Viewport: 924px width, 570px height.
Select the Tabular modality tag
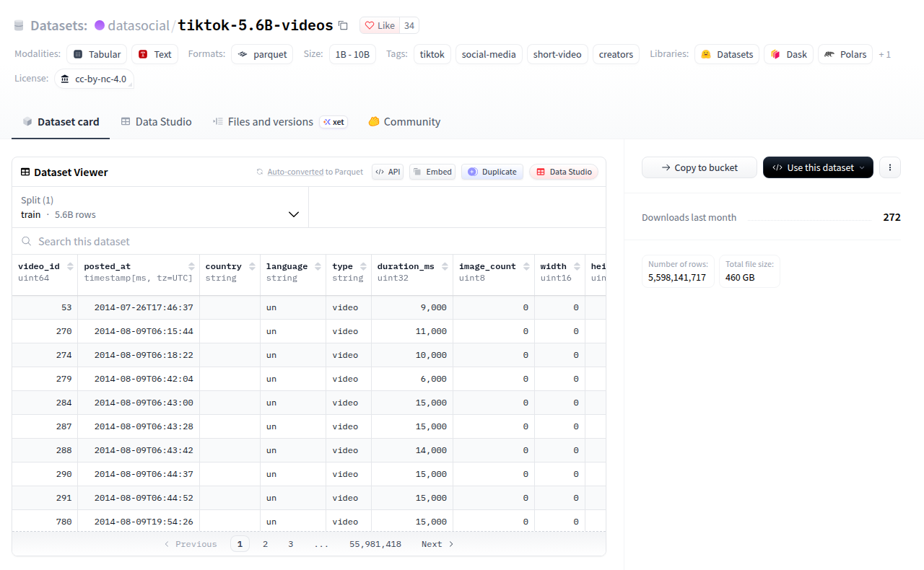click(97, 54)
